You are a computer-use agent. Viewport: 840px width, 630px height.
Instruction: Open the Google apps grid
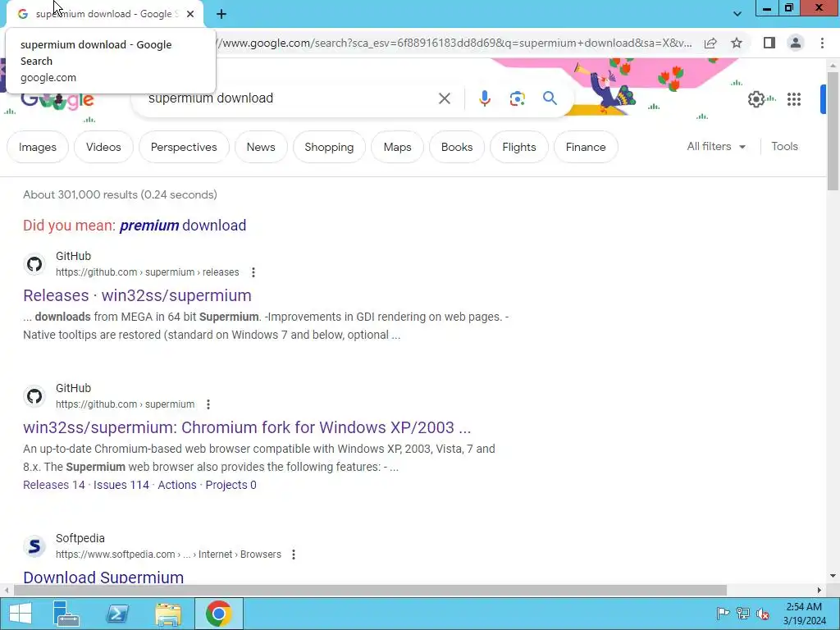(794, 99)
